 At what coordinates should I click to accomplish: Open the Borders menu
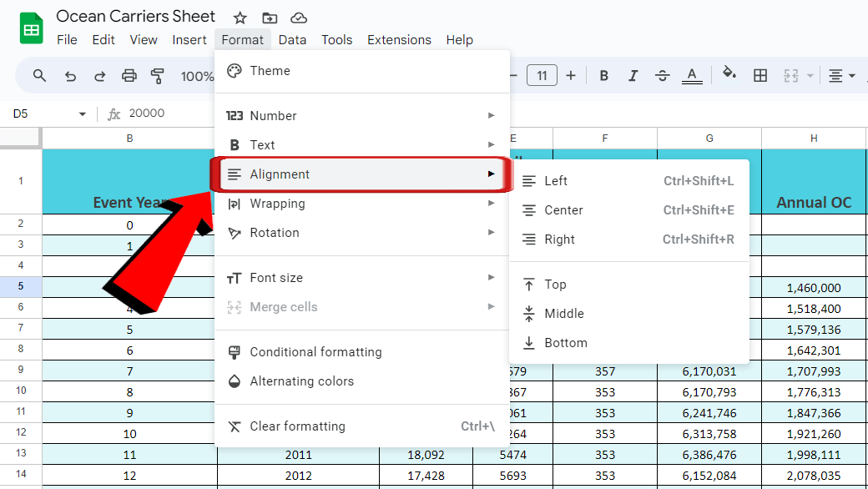(x=760, y=75)
